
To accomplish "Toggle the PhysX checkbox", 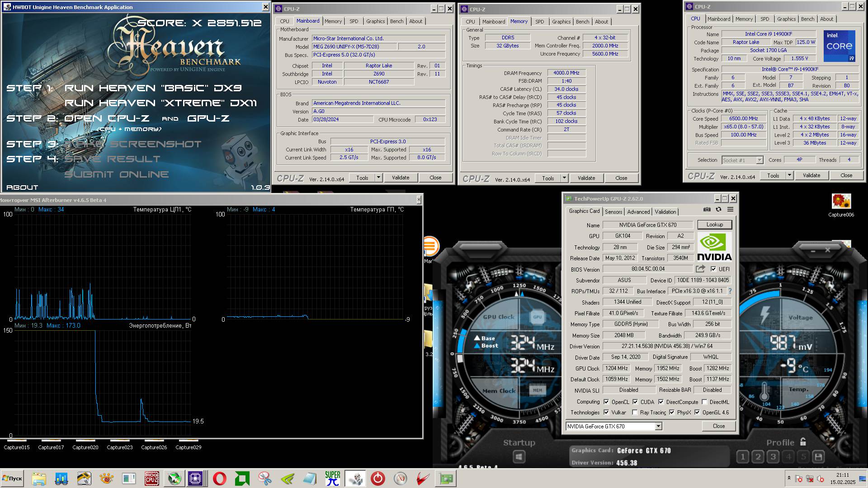I will (672, 412).
